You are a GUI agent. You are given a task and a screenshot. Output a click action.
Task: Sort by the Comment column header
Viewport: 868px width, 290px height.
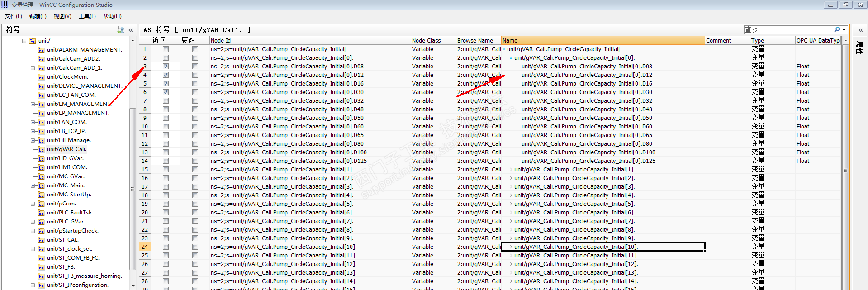click(x=727, y=40)
